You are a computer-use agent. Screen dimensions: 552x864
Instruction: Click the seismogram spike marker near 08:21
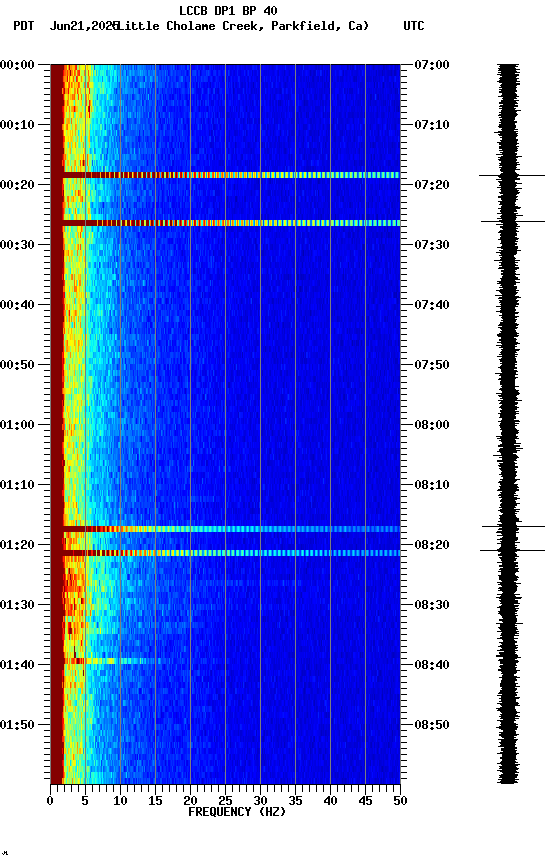[512, 550]
